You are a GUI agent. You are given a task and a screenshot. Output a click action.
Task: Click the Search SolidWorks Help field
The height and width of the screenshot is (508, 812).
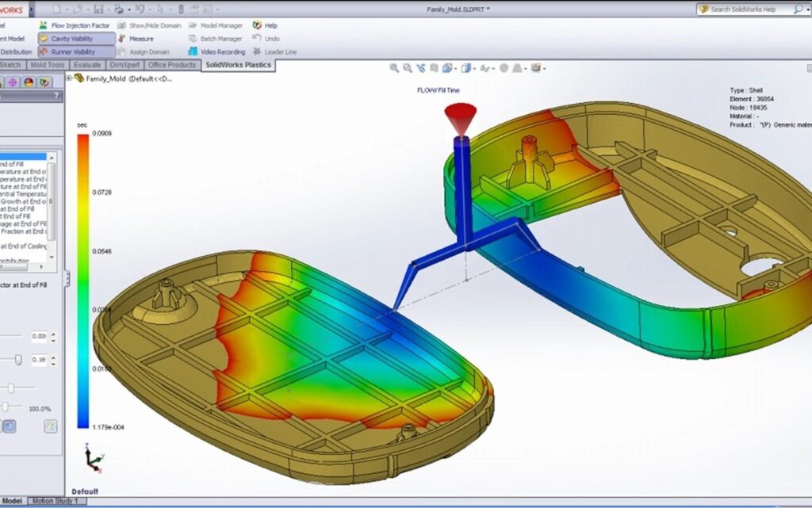click(x=750, y=10)
